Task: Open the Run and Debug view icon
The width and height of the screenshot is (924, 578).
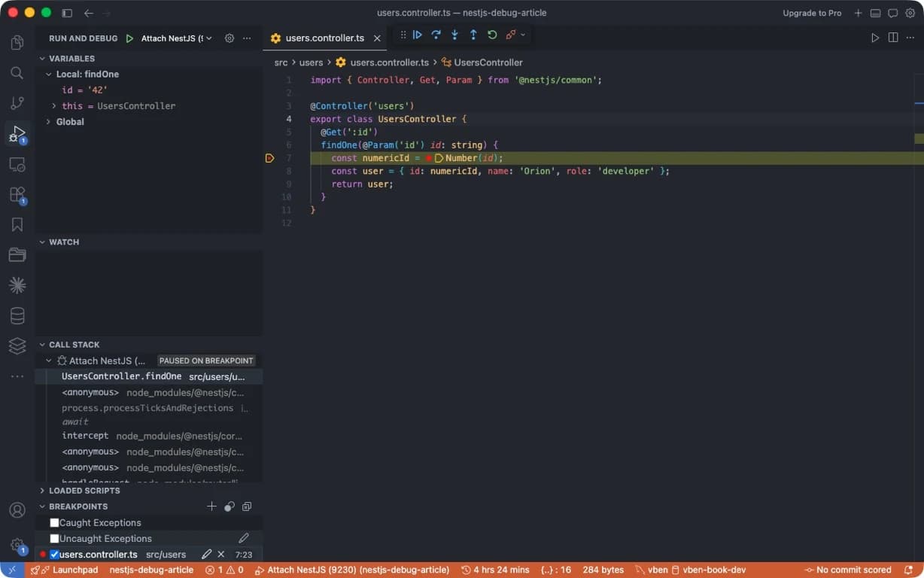Action: click(17, 134)
